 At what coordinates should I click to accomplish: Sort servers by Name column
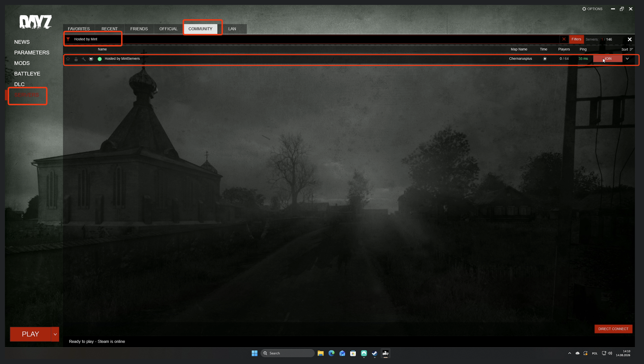[102, 49]
